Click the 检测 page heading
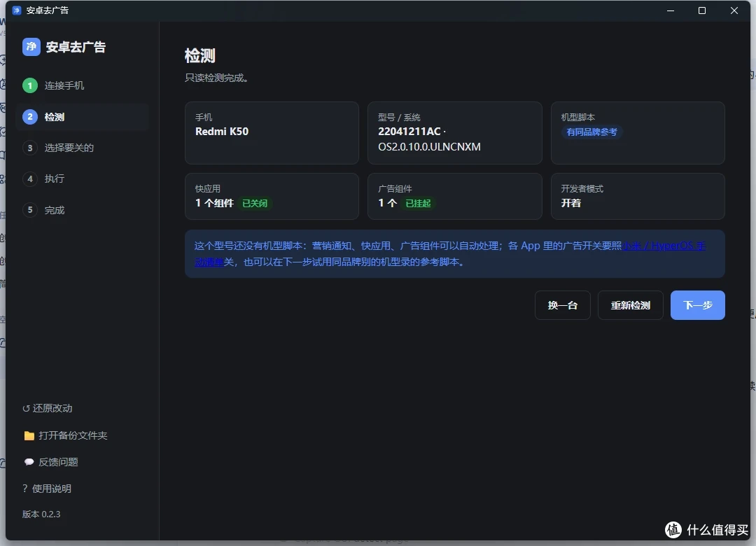This screenshot has height=546, width=756. click(200, 56)
